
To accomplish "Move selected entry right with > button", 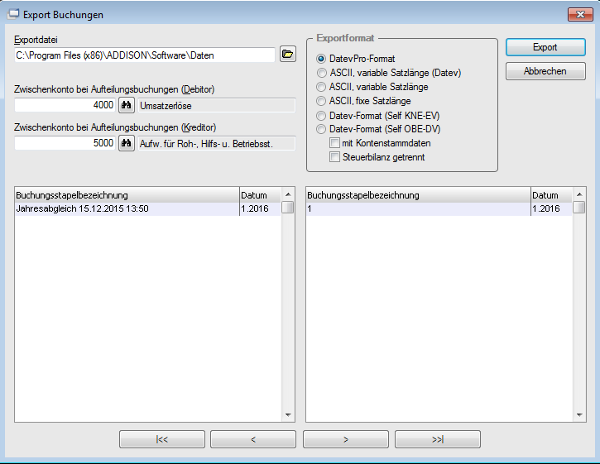I will (346, 439).
